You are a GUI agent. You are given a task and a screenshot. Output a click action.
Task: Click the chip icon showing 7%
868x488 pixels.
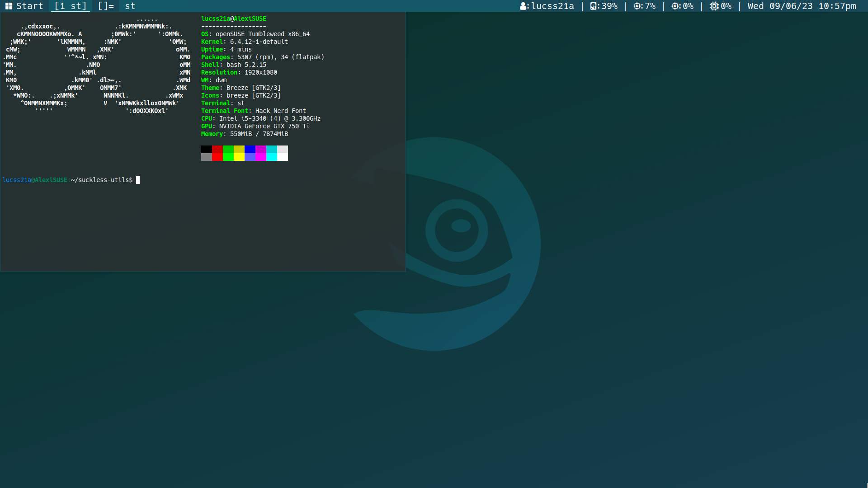(x=637, y=6)
